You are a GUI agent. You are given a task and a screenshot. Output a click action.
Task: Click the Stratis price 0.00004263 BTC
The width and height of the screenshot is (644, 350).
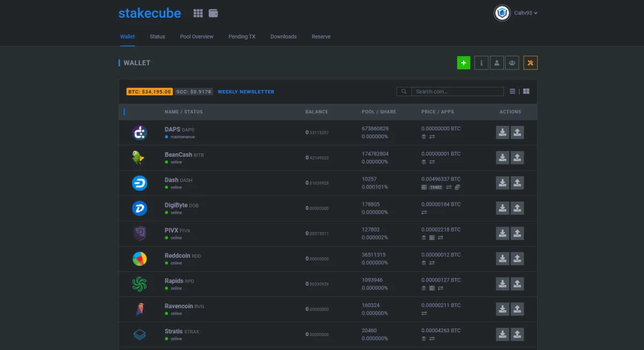[441, 330]
